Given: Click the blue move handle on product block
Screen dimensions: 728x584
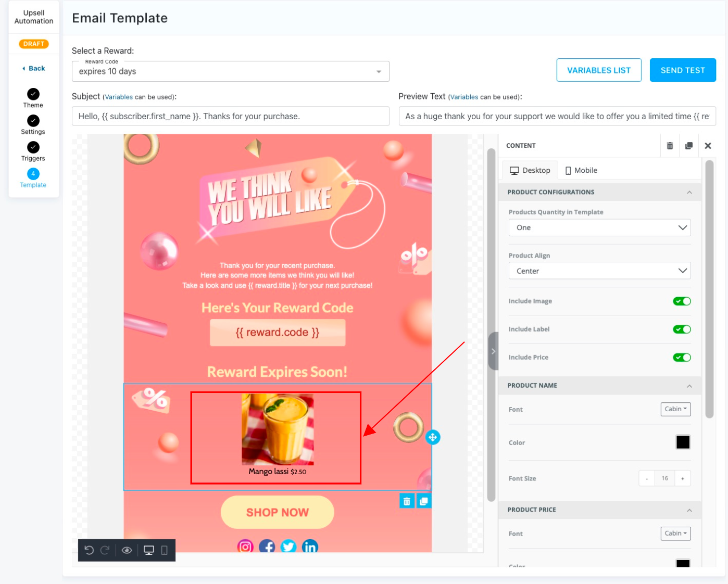Looking at the screenshot, I should [433, 437].
